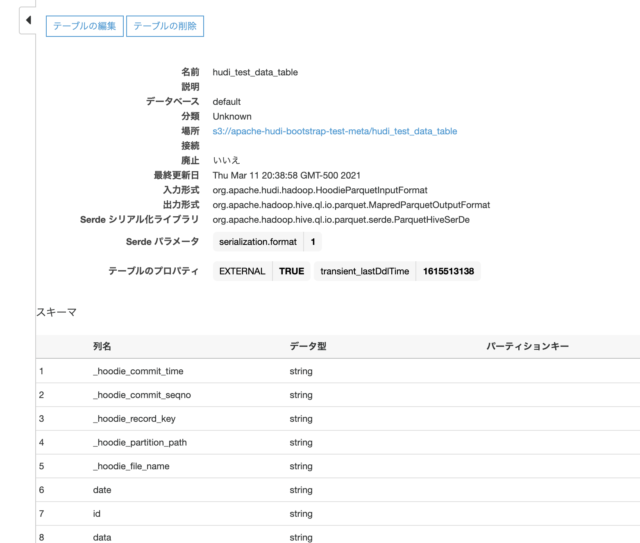Select the _hoodie_partition_path row
This screenshot has height=543, width=640.
coord(338,442)
